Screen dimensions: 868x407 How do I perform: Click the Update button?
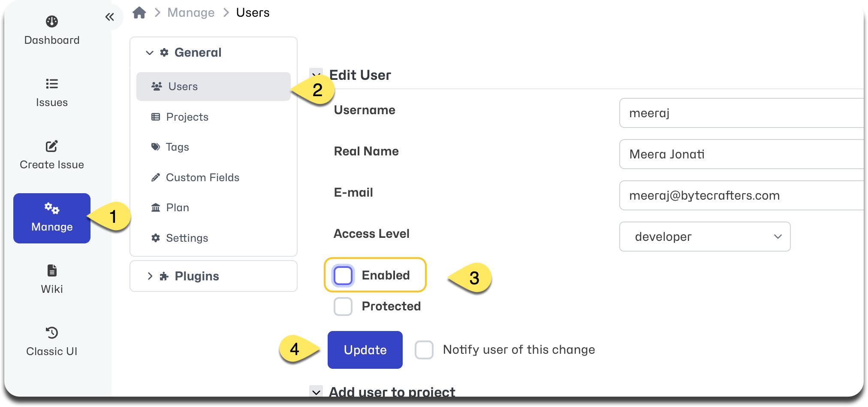(365, 350)
